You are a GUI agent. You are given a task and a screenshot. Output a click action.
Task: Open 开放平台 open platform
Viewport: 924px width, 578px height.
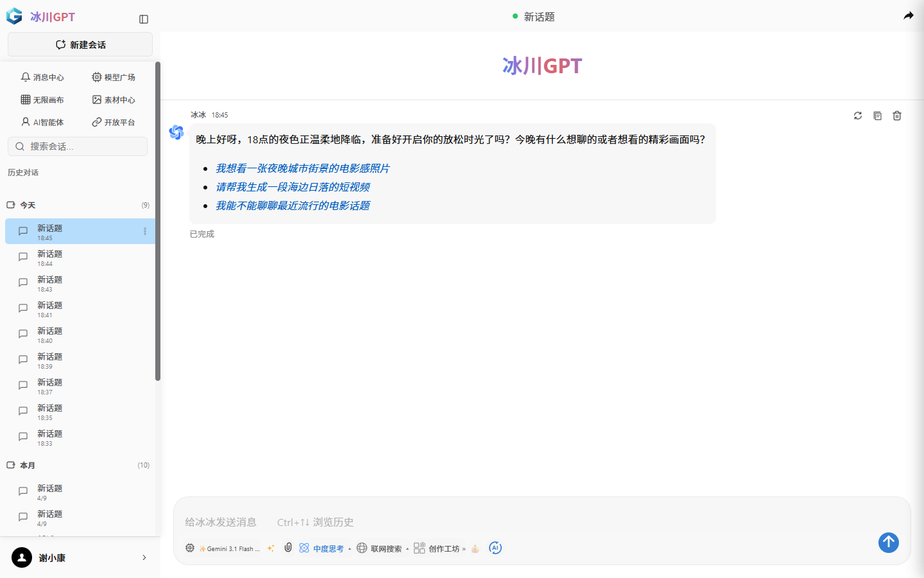[114, 122]
